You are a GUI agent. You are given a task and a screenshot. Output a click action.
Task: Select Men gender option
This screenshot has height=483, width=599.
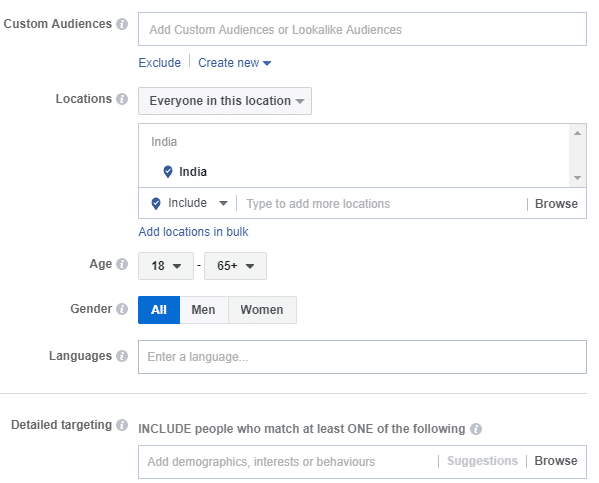204,310
